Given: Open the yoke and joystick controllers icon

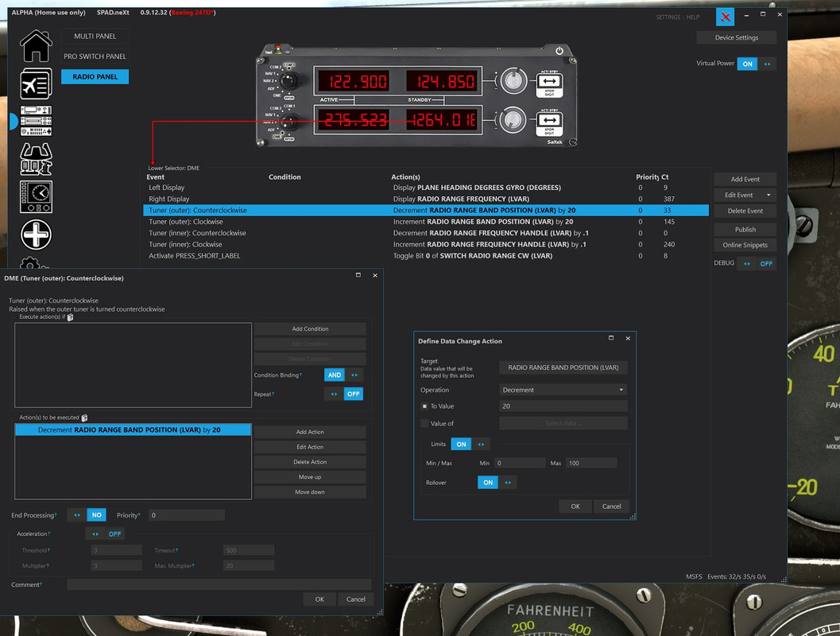Looking at the screenshot, I should pyautogui.click(x=36, y=158).
